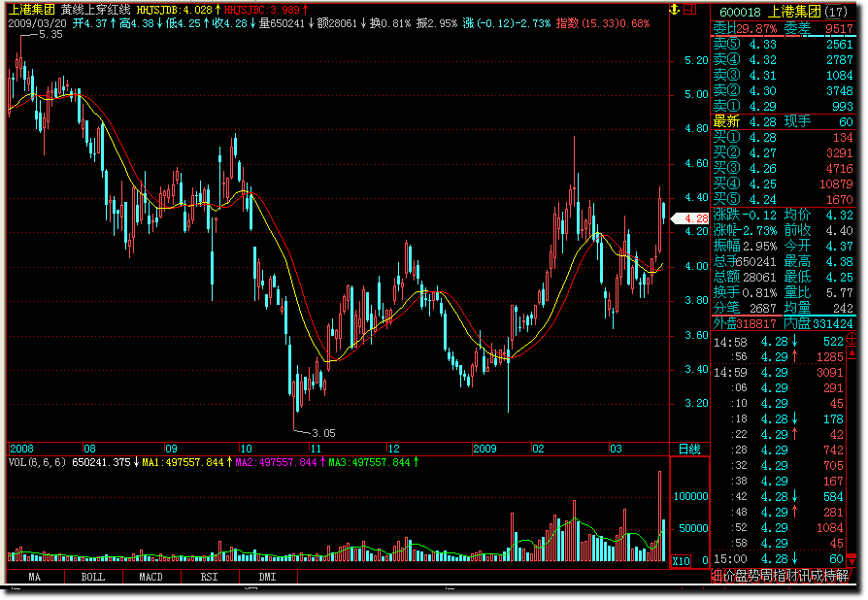Screen dimensions: 868x600
Task: Click the yellow anchor icon above the chart
Action: pos(674,9)
